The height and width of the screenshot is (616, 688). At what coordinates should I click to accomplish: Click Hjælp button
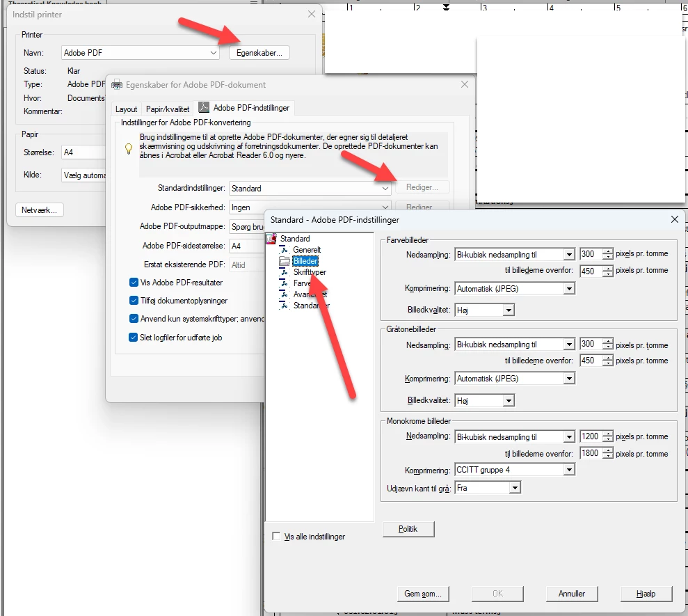646,594
